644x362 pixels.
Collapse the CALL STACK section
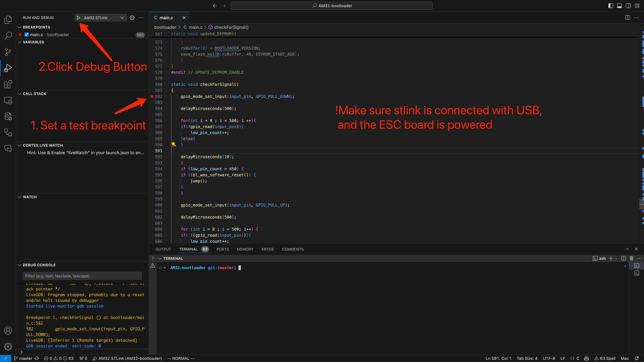19,94
